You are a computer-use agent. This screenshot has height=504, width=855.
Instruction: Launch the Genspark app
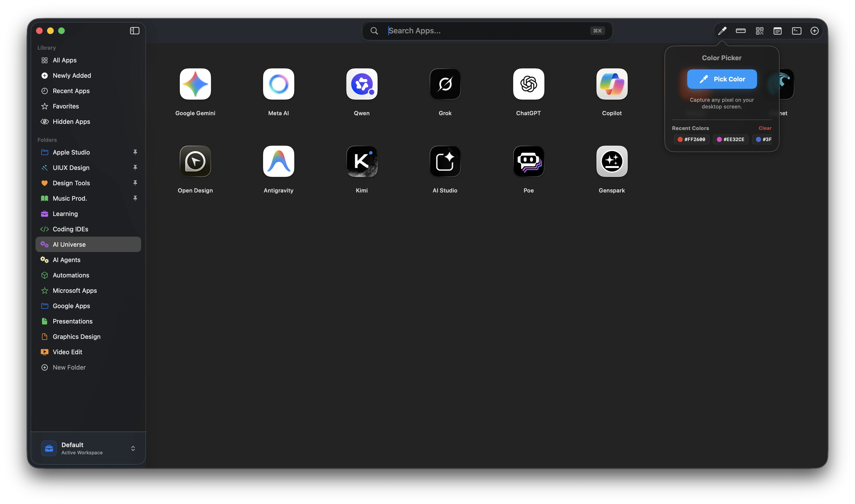[612, 161]
